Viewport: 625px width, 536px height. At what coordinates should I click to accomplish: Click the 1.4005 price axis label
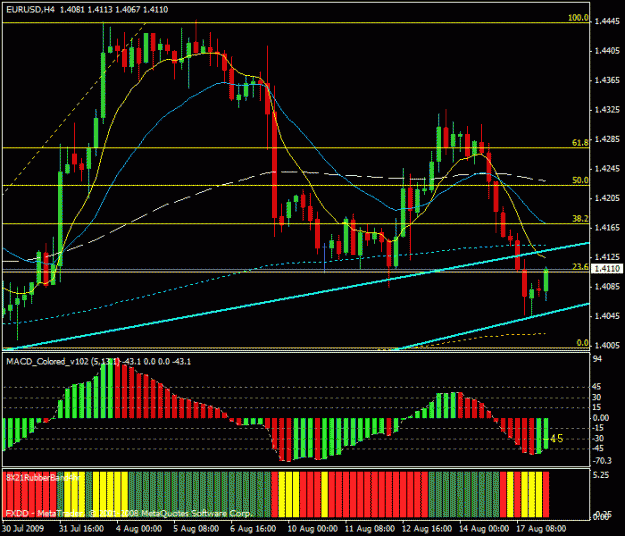click(x=607, y=345)
